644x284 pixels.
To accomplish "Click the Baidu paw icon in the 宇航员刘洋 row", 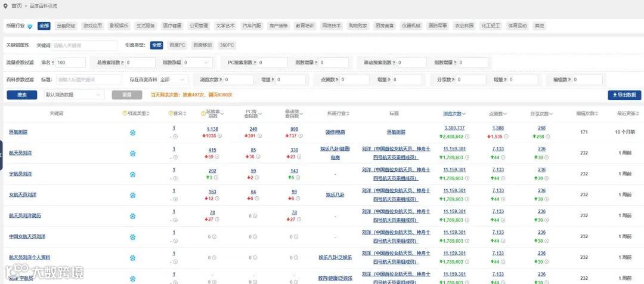I will coord(132,174).
